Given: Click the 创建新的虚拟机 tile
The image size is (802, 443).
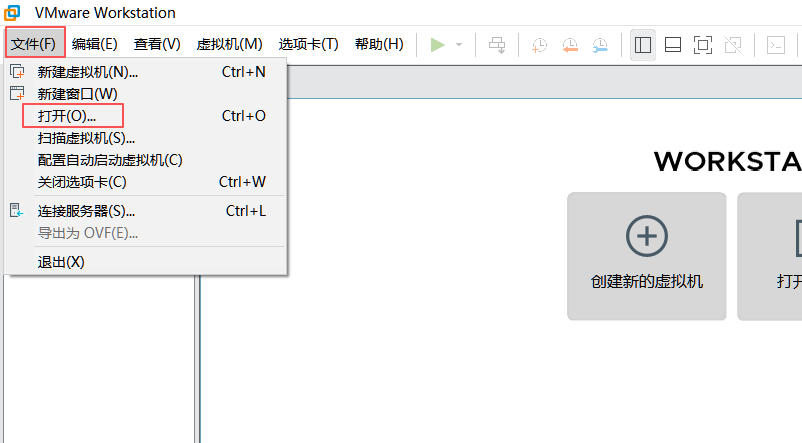Looking at the screenshot, I should [646, 256].
